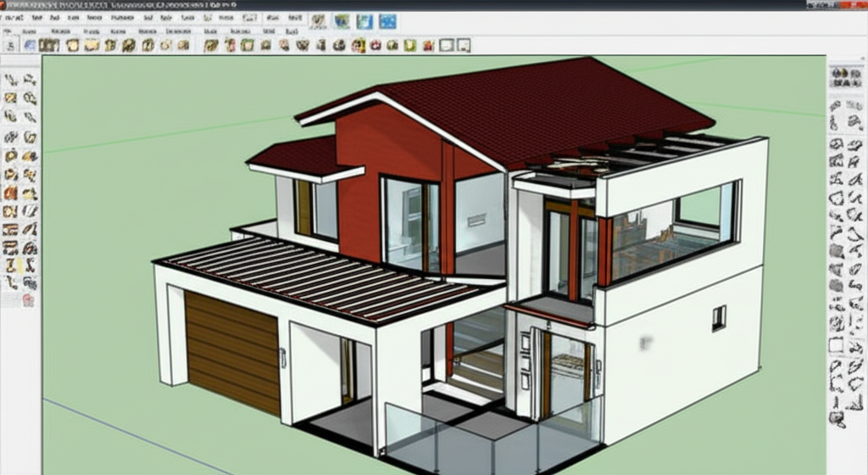Click the light-blue icon with white shape

point(364,21)
